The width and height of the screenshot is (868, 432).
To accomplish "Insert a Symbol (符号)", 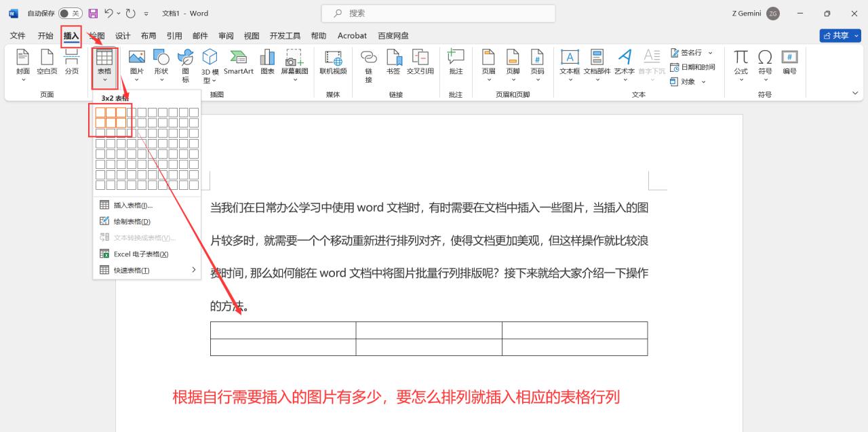I will point(765,65).
